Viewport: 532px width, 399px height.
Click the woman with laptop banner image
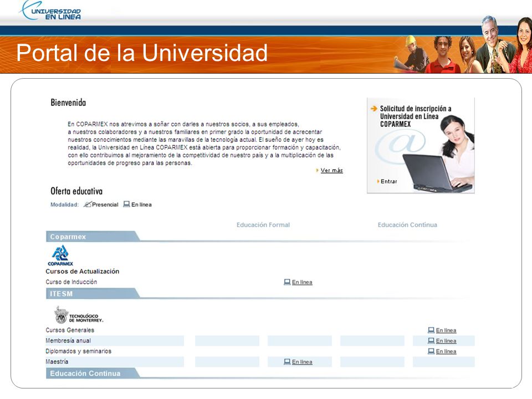pos(421,146)
